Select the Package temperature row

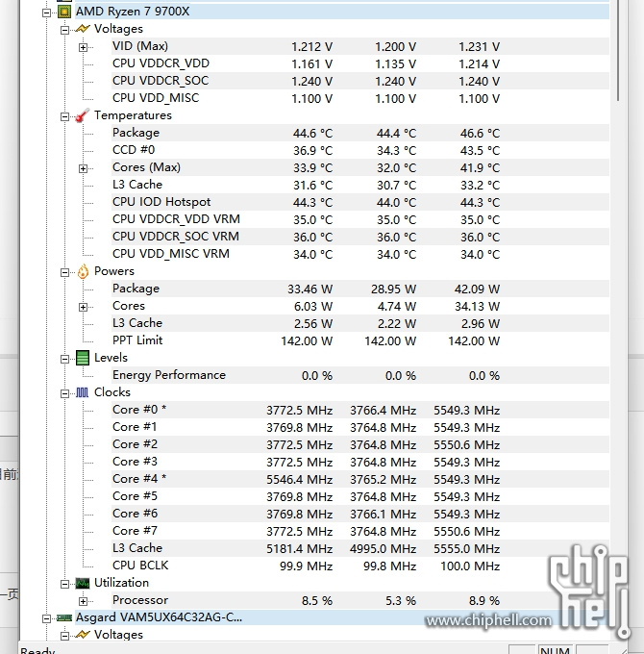click(360, 133)
